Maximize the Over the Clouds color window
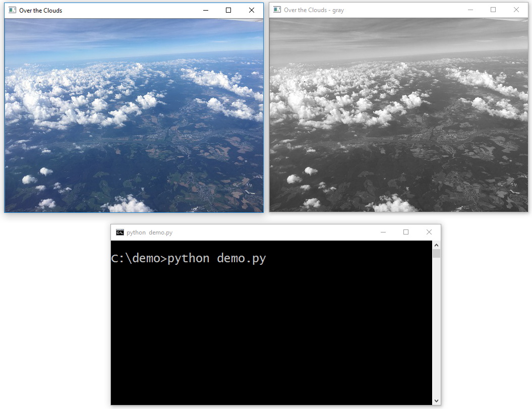532x409 pixels. point(228,10)
